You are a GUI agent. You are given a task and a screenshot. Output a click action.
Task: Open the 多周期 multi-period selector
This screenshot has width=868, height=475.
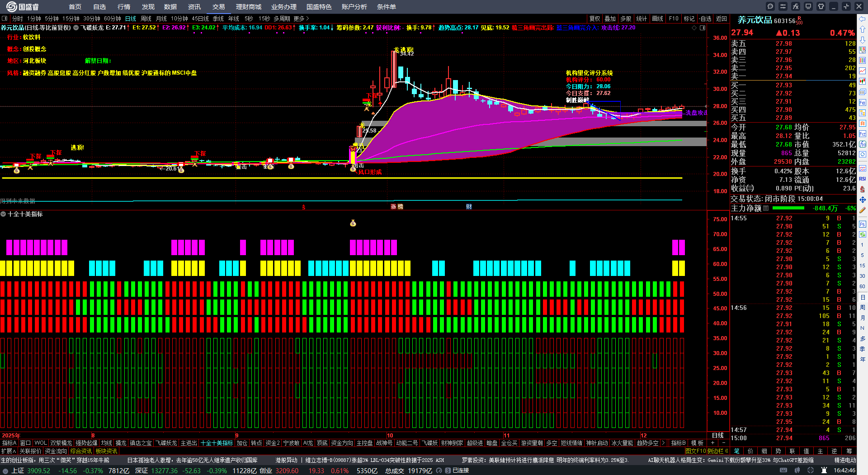pos(282,19)
